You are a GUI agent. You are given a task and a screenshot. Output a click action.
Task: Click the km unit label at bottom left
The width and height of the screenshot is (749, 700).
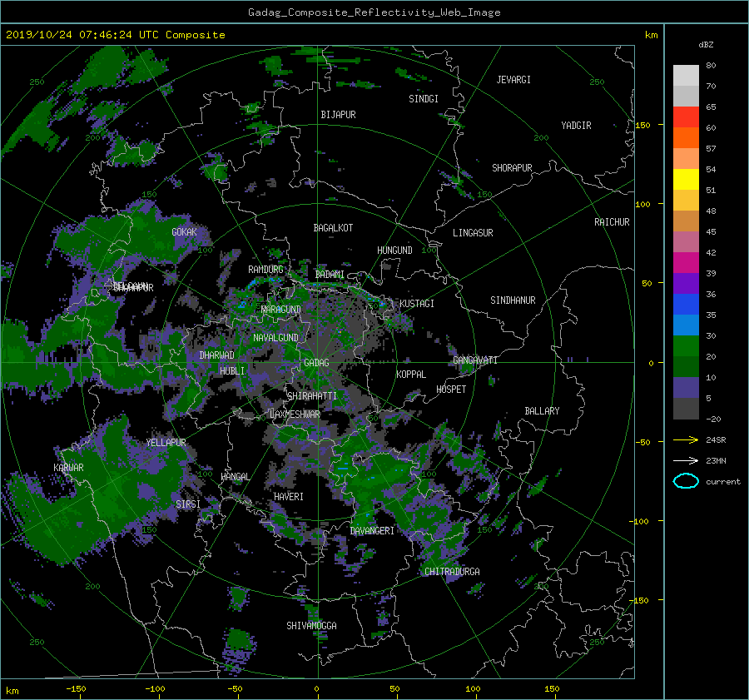12,691
